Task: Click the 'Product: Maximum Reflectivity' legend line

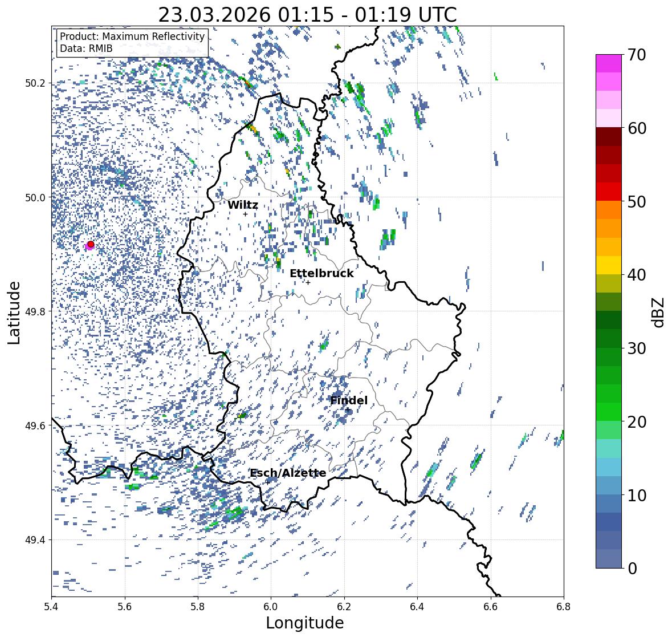Action: 132,36
